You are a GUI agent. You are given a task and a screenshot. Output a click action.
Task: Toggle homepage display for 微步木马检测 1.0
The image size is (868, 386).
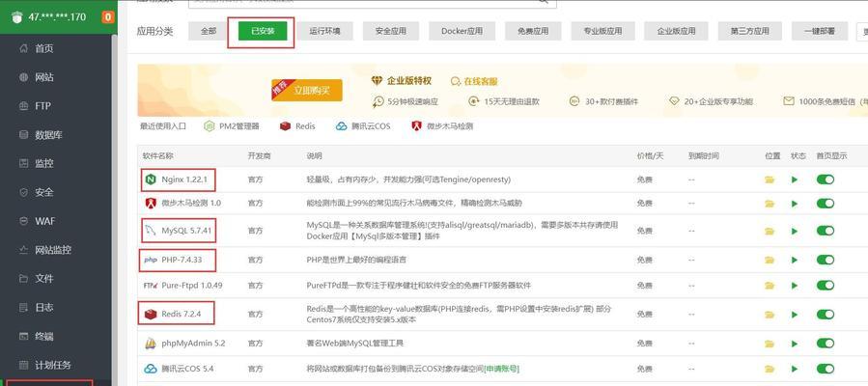[x=825, y=204]
